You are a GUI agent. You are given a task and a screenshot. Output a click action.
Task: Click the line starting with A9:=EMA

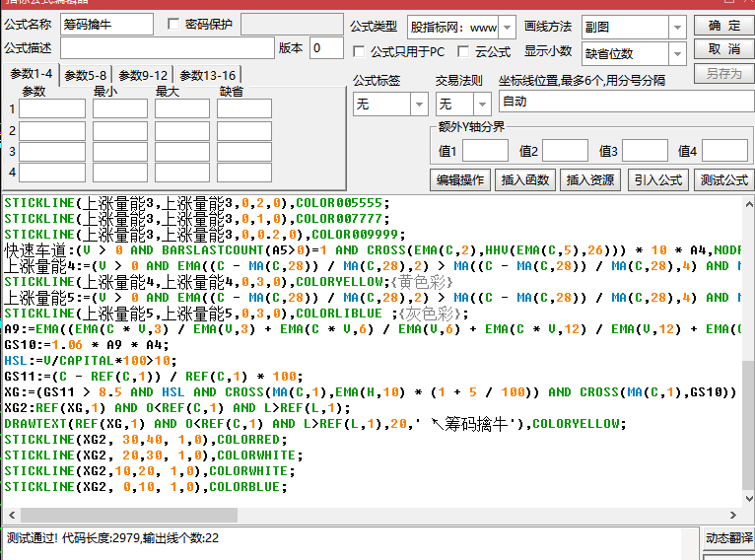(x=373, y=329)
